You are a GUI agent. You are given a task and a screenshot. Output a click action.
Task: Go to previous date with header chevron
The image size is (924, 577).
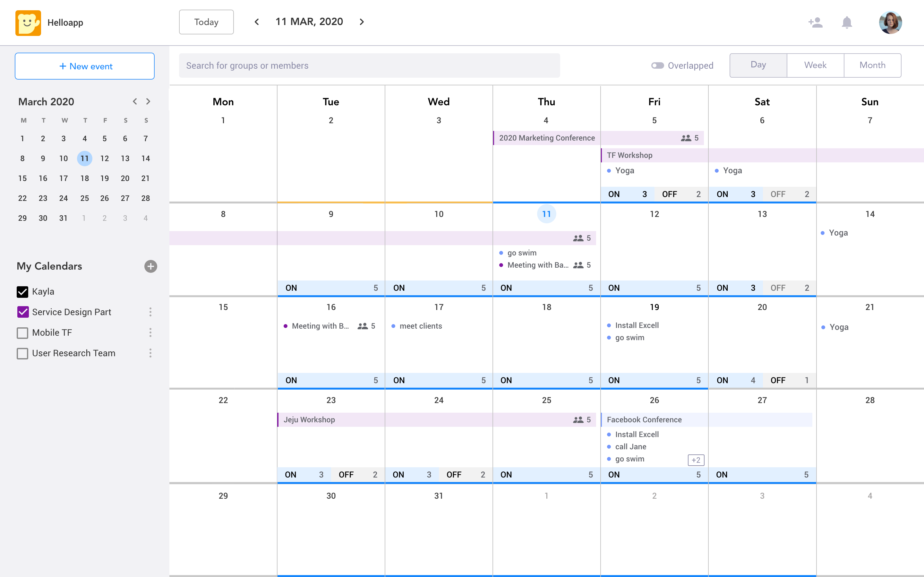point(257,22)
